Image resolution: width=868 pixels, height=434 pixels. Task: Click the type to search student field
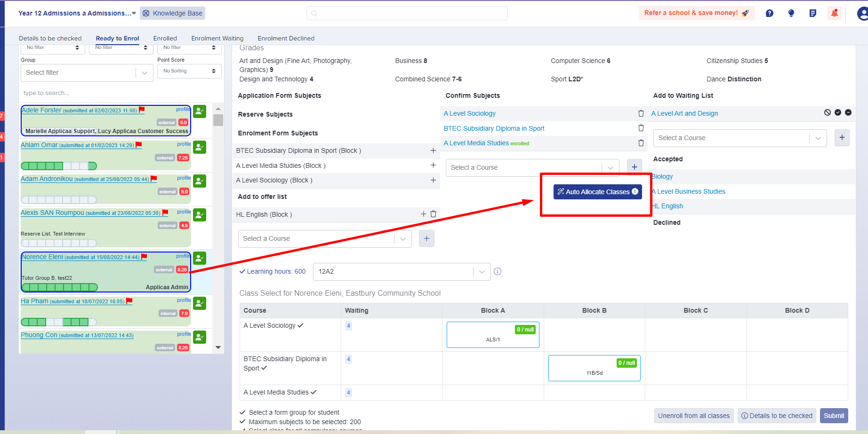[121, 93]
